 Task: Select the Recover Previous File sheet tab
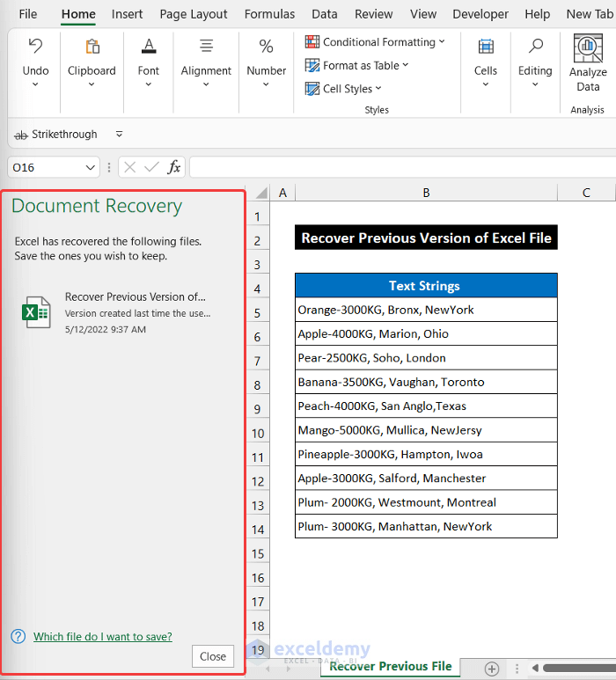391,666
